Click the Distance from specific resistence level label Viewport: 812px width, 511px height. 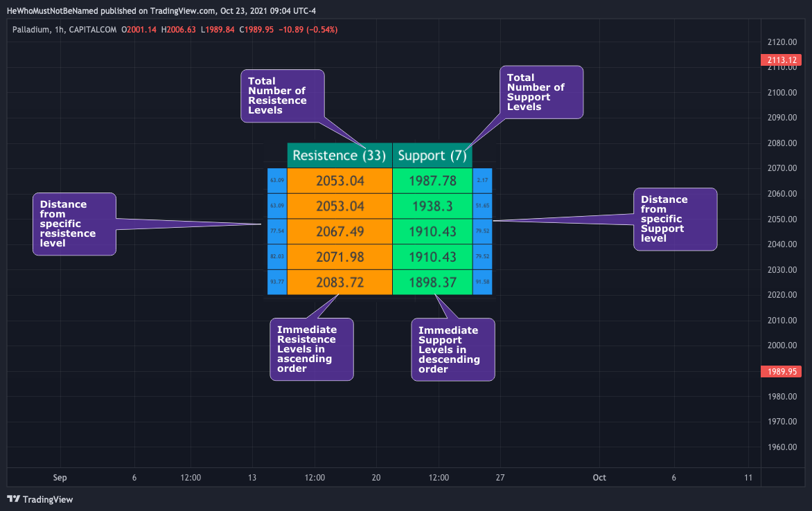point(75,224)
